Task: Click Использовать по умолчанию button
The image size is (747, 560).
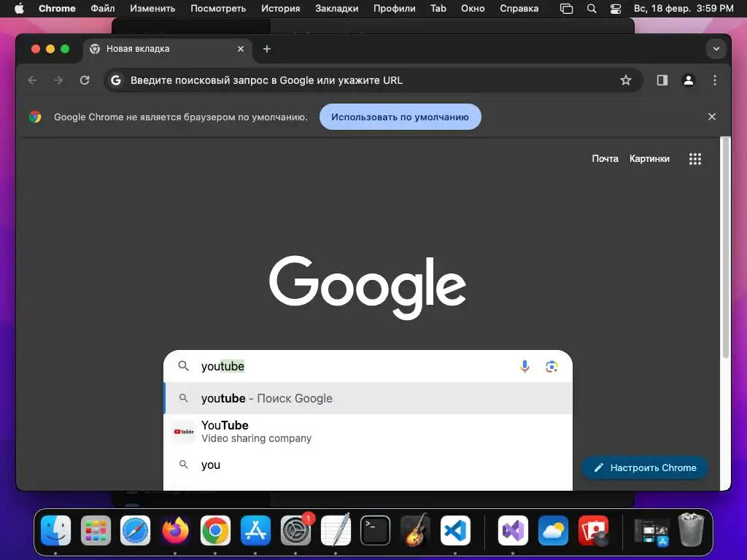Action: (400, 117)
